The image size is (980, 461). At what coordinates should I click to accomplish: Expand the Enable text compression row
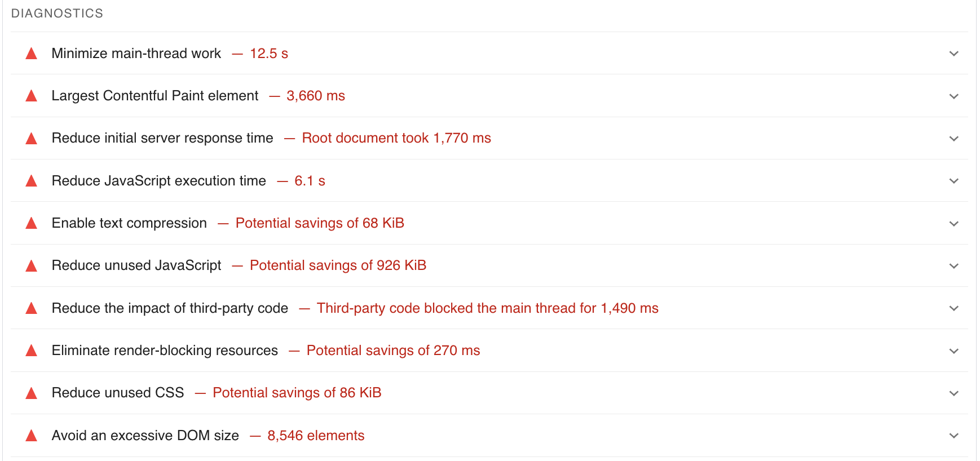pyautogui.click(x=953, y=223)
